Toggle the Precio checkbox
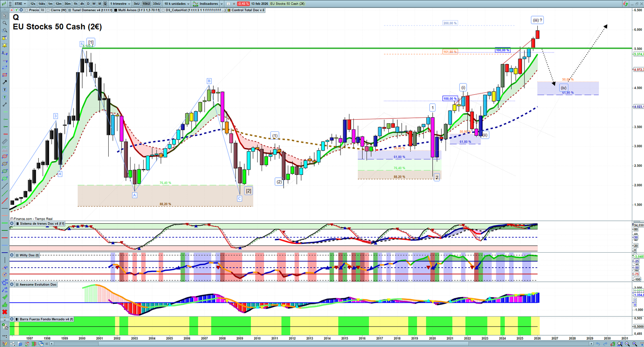Image resolution: width=644 pixels, height=347 pixels. (x=27, y=10)
